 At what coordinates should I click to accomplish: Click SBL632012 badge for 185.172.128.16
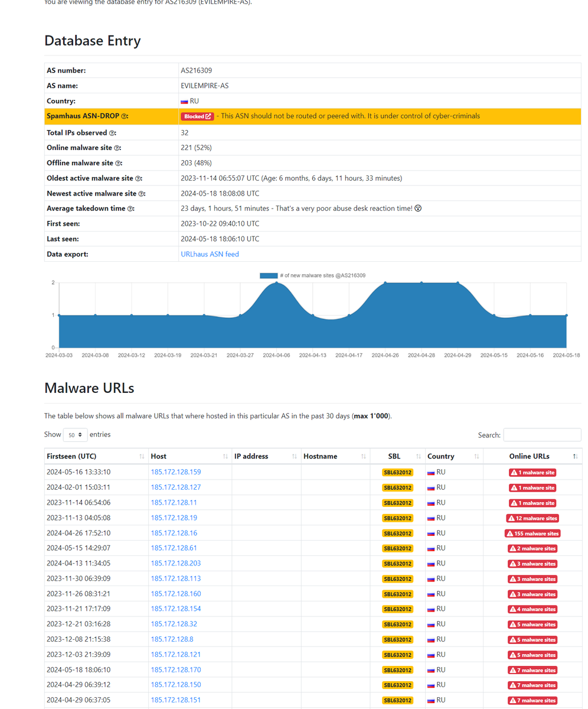coord(397,534)
